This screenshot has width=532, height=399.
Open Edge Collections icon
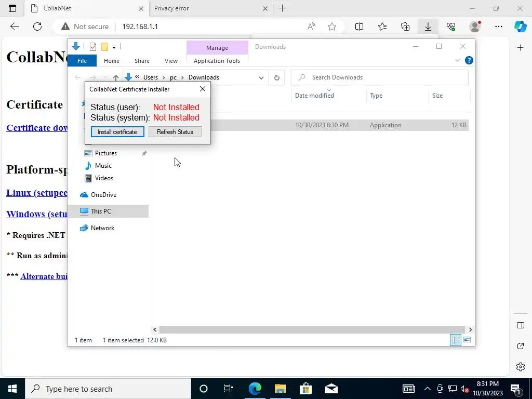(405, 26)
